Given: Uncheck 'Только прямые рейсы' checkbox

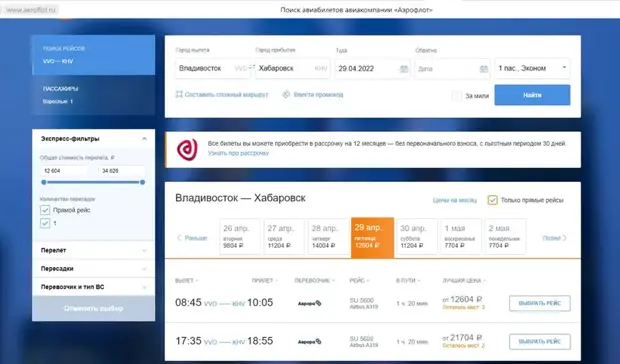Looking at the screenshot, I should tap(492, 200).
